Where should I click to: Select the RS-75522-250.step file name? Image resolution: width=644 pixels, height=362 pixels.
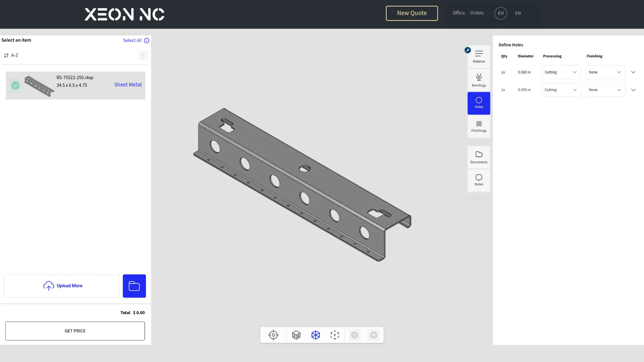[75, 78]
